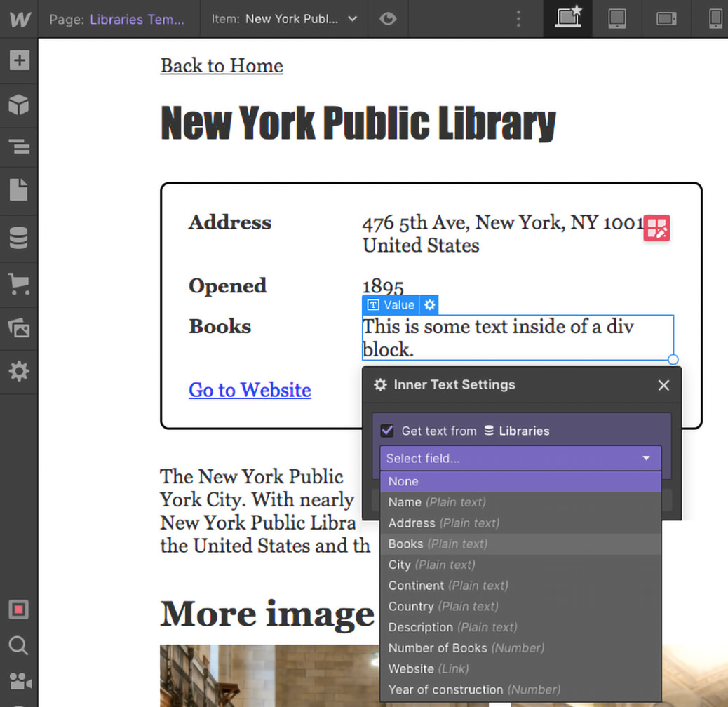Expand the Select field dropdown

coord(520,458)
